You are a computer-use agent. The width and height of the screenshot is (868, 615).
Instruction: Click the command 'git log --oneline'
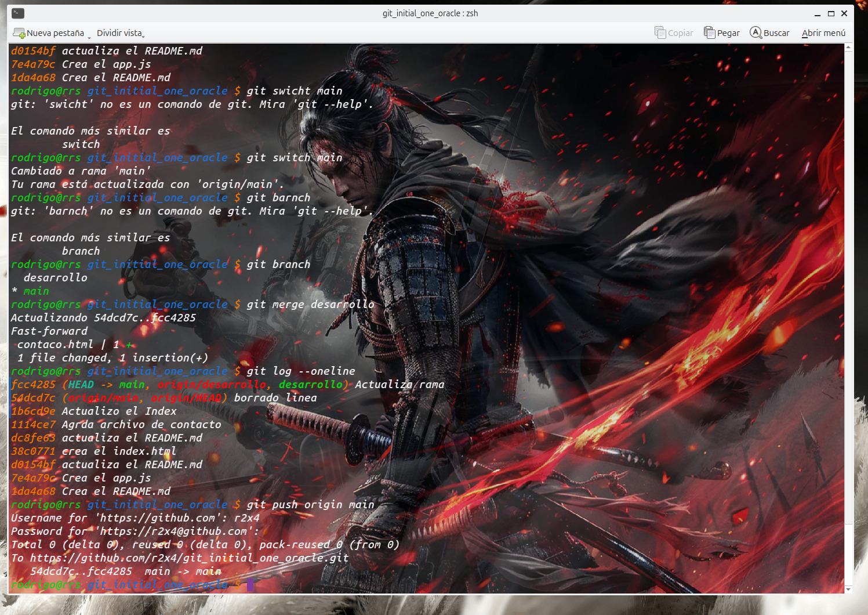pyautogui.click(x=301, y=371)
